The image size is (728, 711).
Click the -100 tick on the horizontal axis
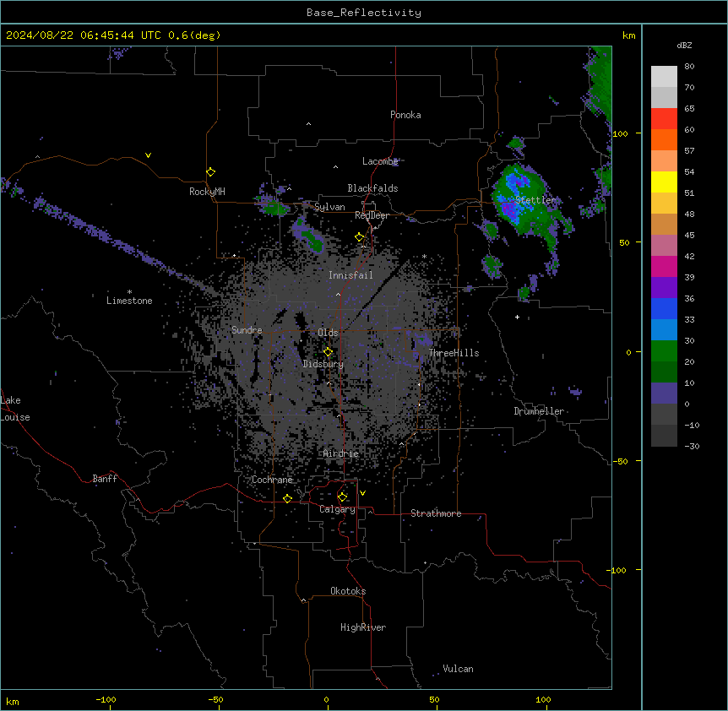point(106,699)
